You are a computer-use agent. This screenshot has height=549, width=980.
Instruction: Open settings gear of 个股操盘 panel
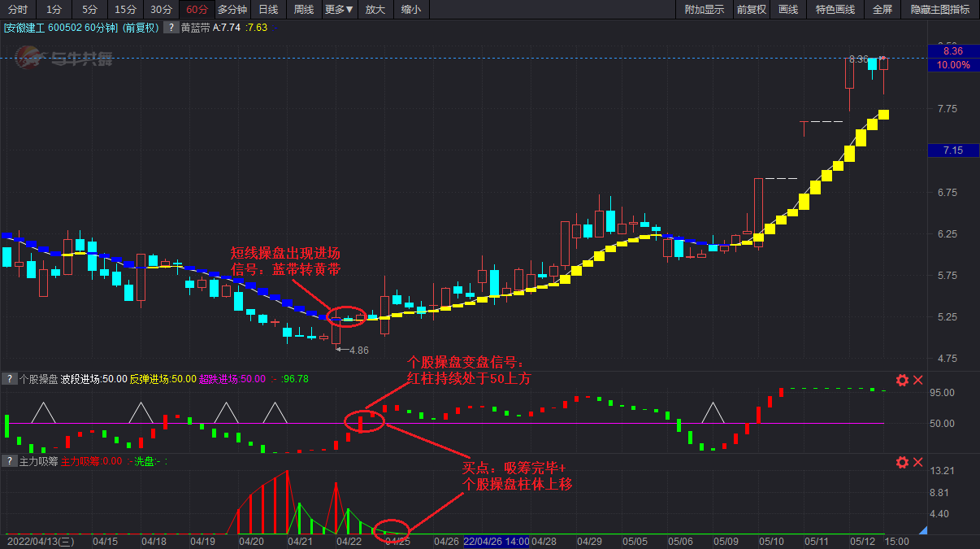pyautogui.click(x=902, y=380)
